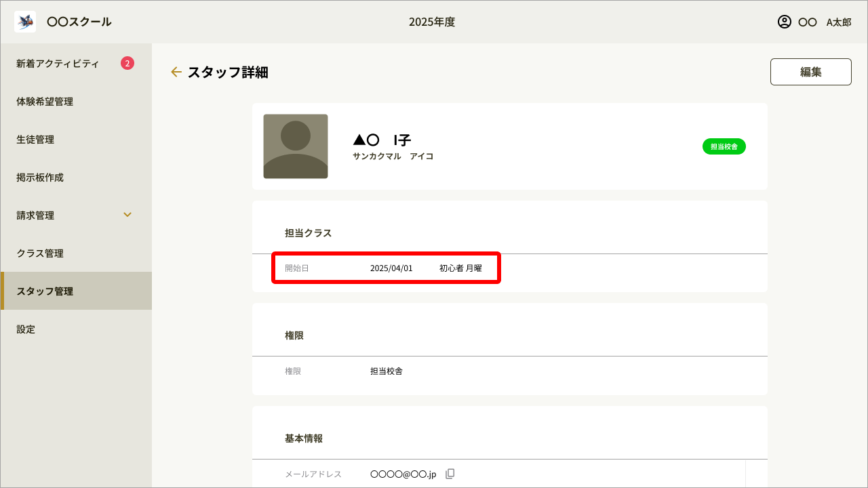Go to 生徒管理 page
The width and height of the screenshot is (868, 488).
35,140
